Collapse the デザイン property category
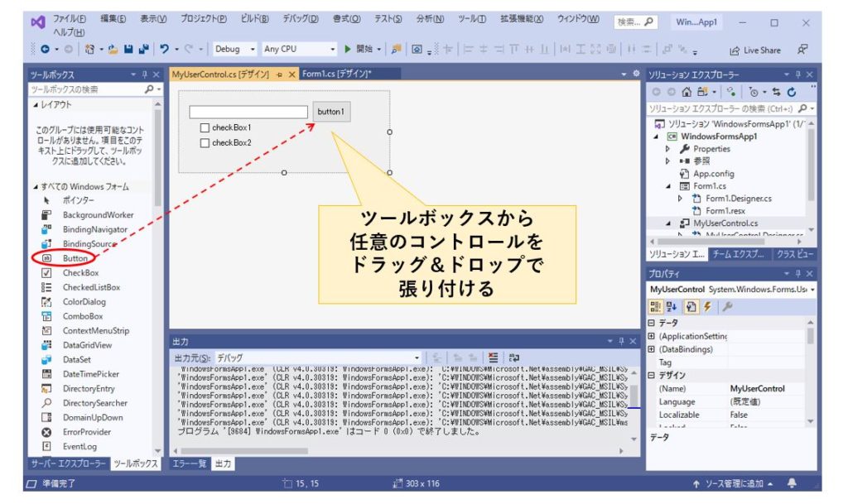Image resolution: width=848 pixels, height=504 pixels. 652,375
